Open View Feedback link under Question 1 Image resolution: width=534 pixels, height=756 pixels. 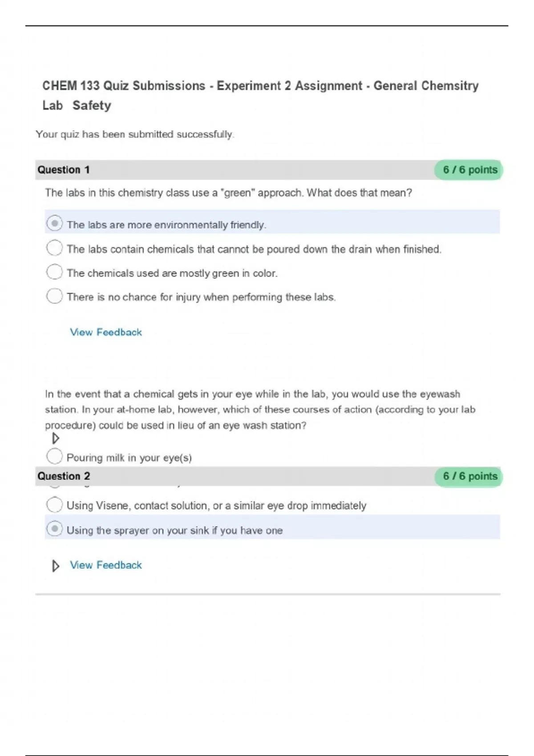click(x=106, y=332)
